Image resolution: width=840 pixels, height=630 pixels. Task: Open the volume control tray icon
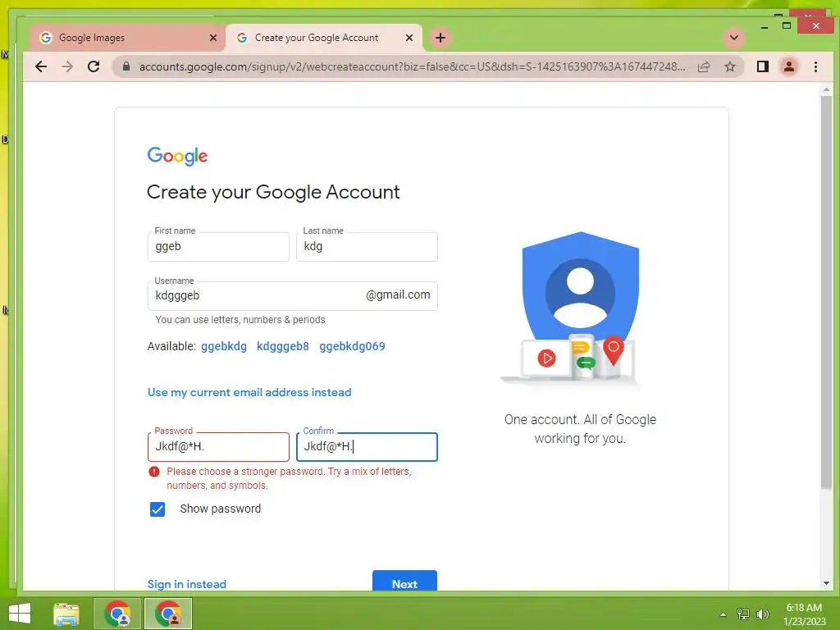[762, 614]
